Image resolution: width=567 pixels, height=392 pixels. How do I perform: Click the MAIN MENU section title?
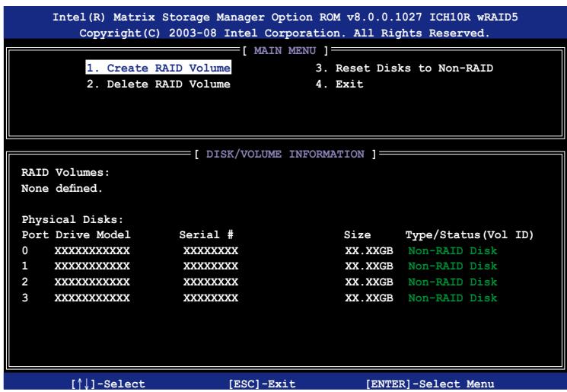pyautogui.click(x=285, y=50)
